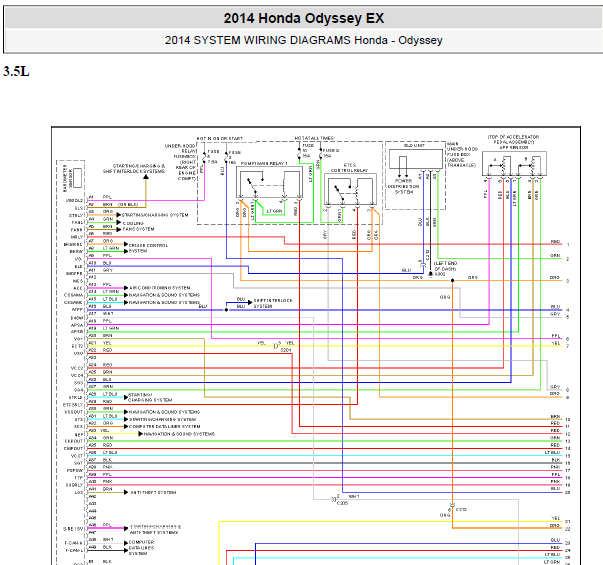Click the 'HOT AT ALL TIMES' label
Viewport: 603px width, 565px height.
pyautogui.click(x=314, y=138)
